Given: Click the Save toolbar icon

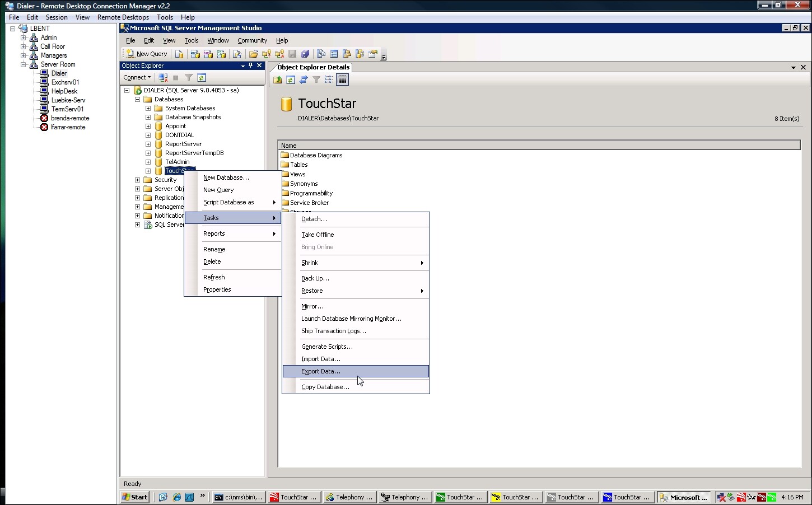Looking at the screenshot, I should click(292, 54).
